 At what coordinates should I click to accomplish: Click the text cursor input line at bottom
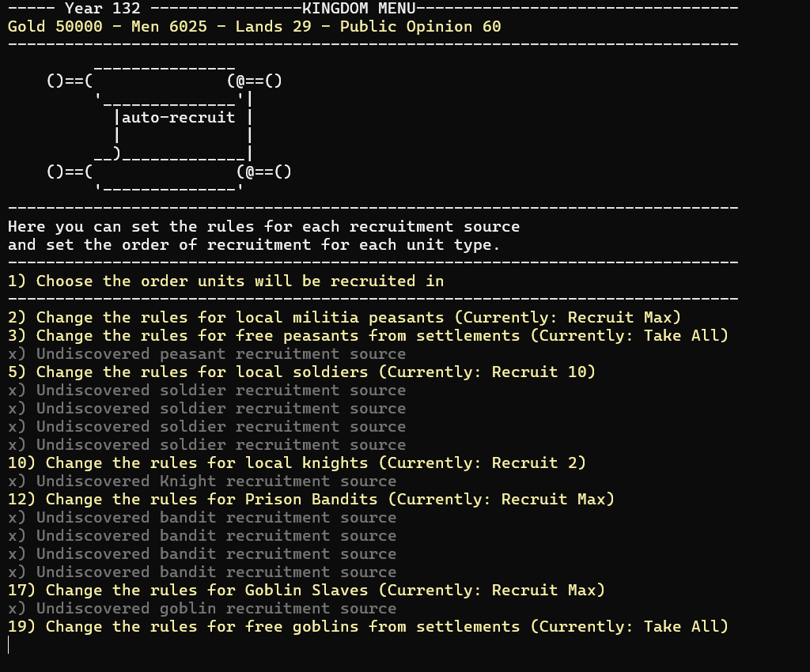(9, 645)
